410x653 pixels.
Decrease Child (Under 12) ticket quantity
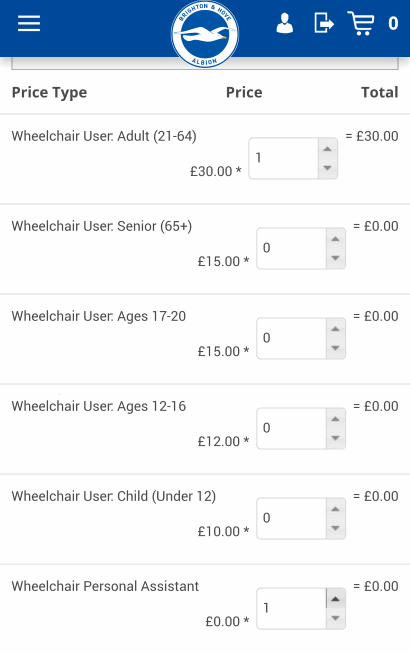335,528
